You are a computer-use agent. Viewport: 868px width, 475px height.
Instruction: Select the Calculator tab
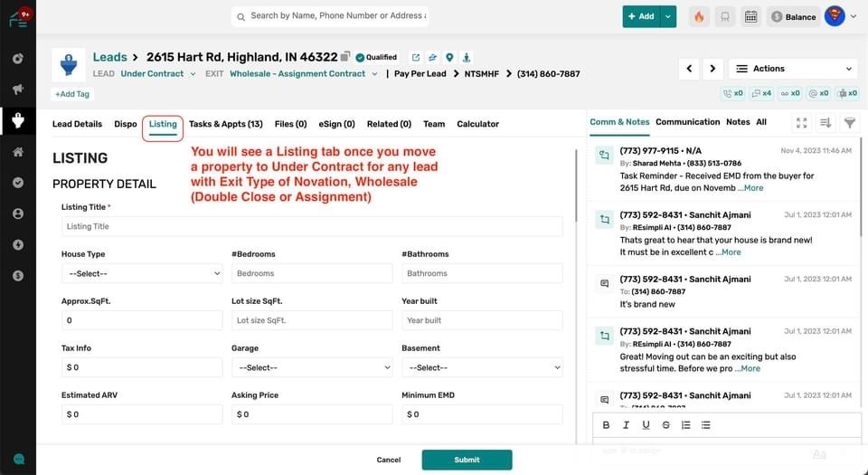(x=477, y=124)
